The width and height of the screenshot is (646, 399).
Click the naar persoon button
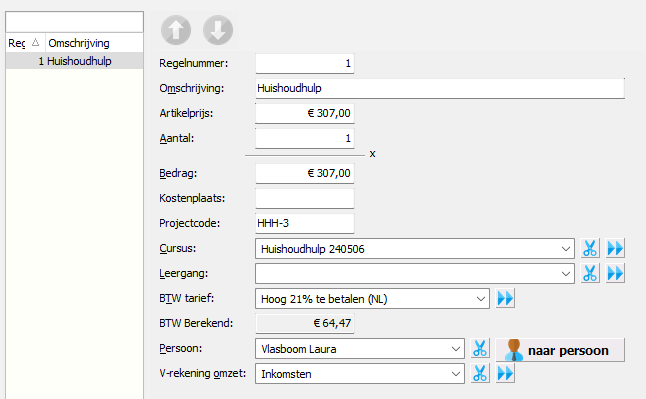tap(560, 350)
